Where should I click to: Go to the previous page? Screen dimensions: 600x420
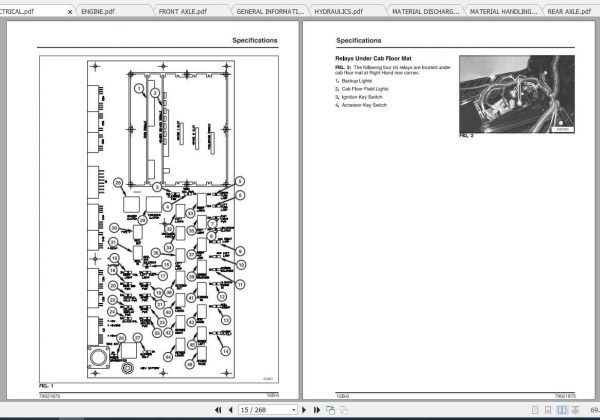pos(230,410)
